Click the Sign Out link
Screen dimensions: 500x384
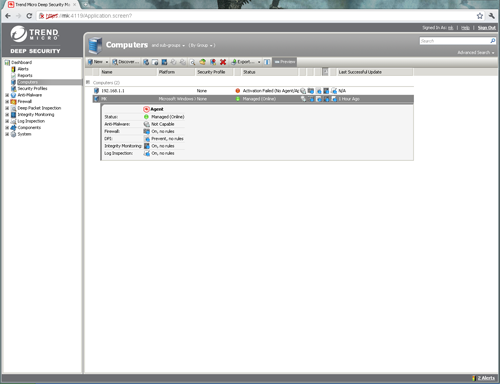click(487, 28)
